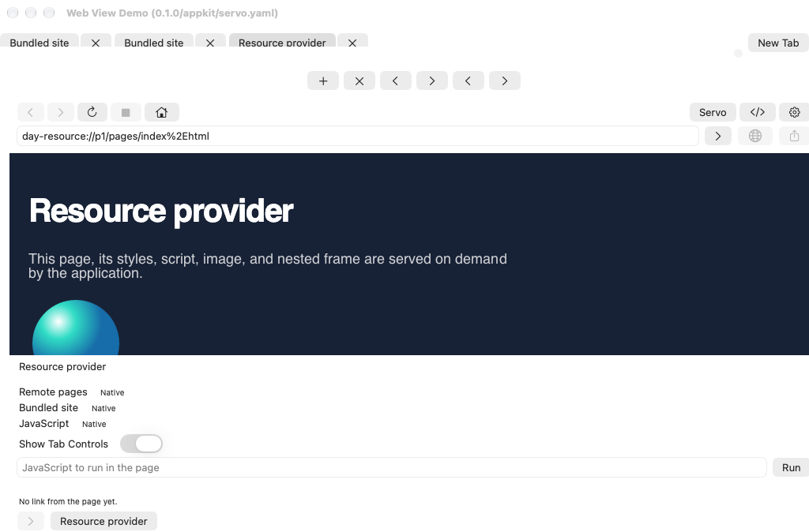Open developer tools with the </> icon
This screenshot has height=532, width=809.
click(758, 112)
